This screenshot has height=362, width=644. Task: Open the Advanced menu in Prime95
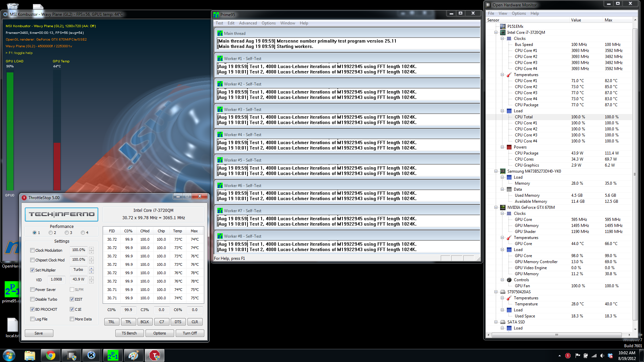coord(248,23)
